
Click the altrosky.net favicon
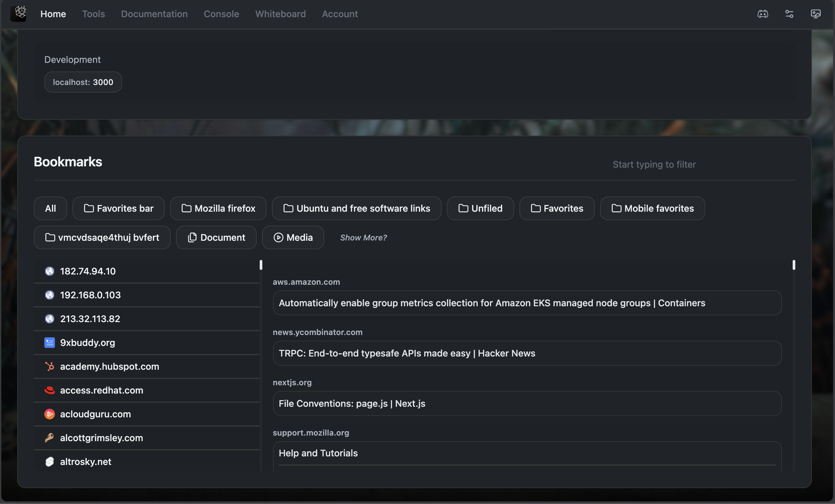coord(50,462)
